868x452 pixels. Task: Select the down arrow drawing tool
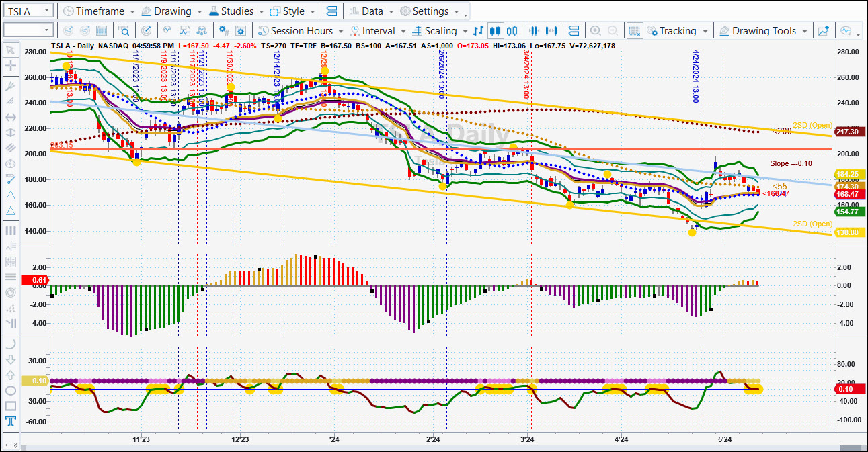click(10, 359)
